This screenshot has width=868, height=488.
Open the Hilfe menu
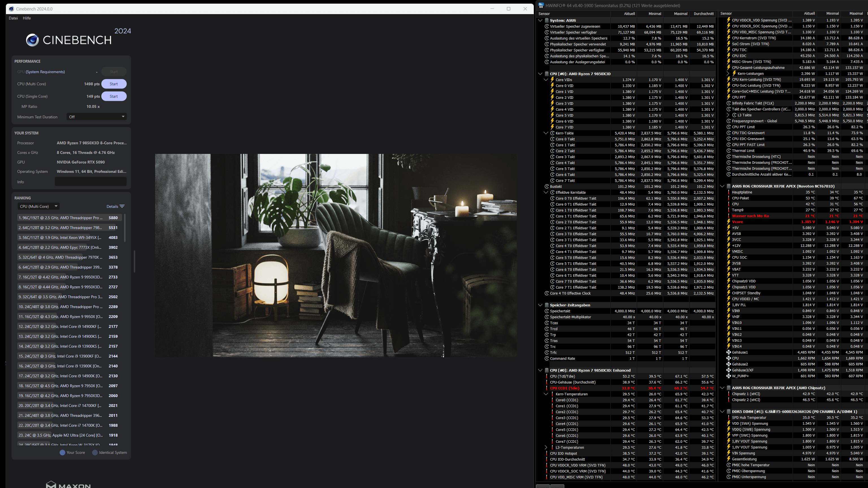tap(27, 18)
